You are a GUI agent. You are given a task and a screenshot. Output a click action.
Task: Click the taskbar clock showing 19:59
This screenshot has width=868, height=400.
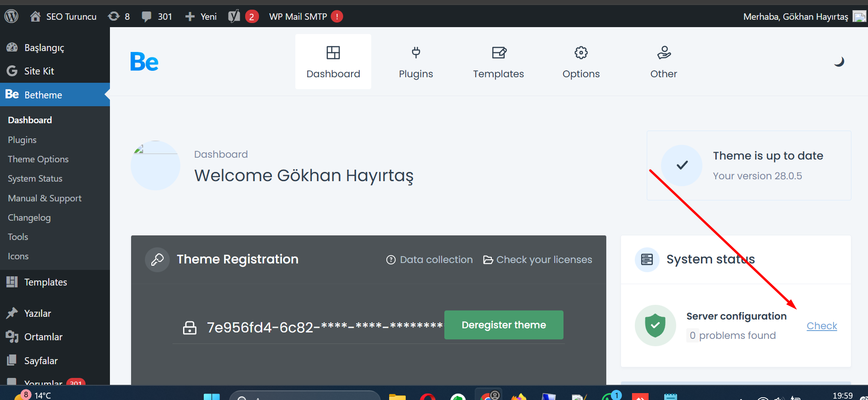843,395
